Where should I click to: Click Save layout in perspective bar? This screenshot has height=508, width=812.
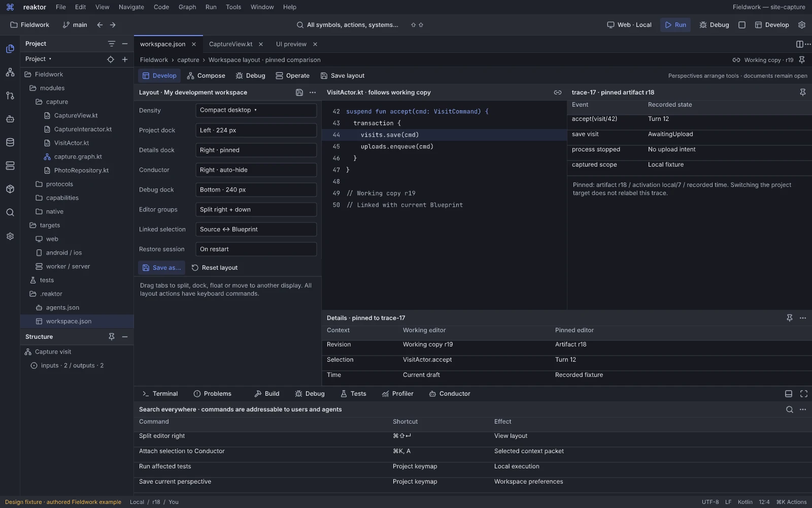(343, 76)
